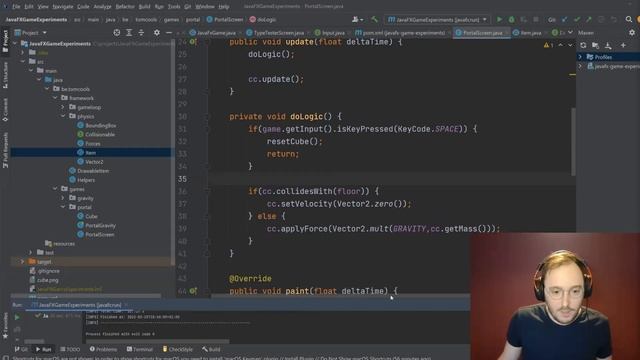Click the Git commit checkmark icon
Screen dimensions: 640x360
[x=577, y=19]
